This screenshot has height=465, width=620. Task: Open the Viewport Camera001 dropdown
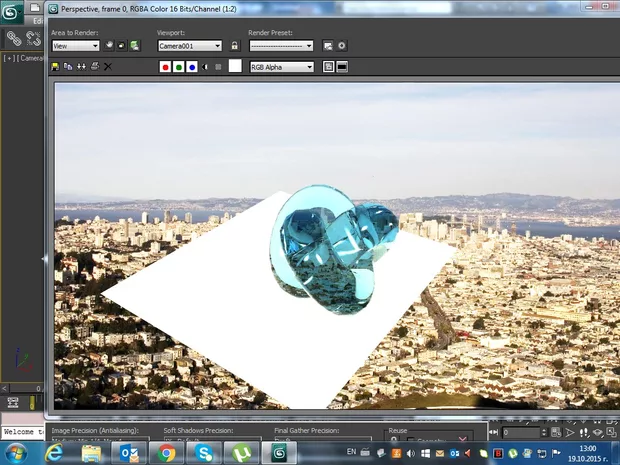(190, 45)
